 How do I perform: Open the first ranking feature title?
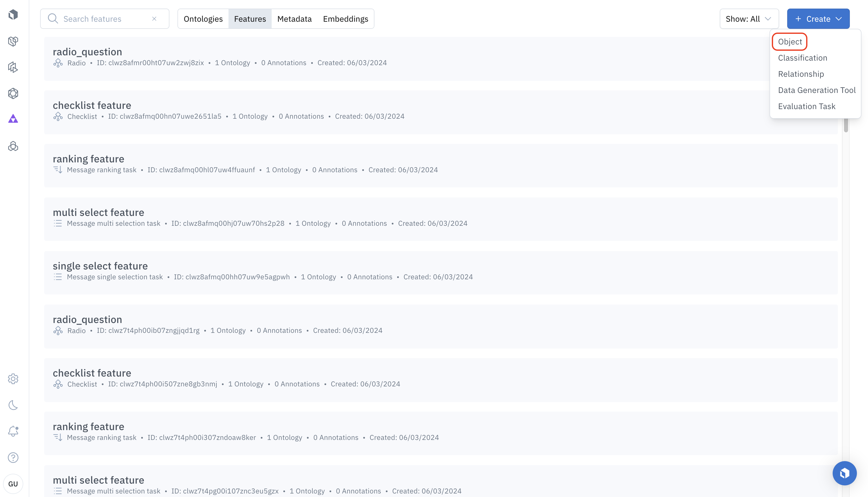point(88,159)
